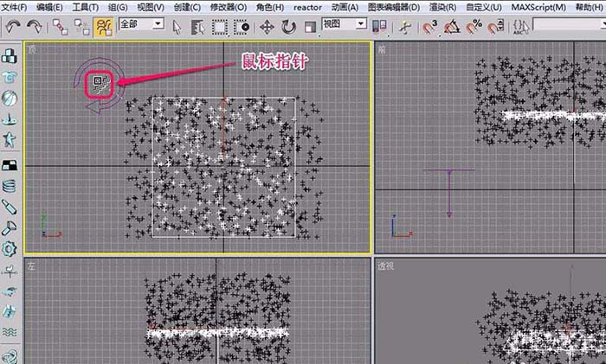Image resolution: width=606 pixels, height=364 pixels.
Task: Click reactor Plane checkered icon
Action: point(10,165)
